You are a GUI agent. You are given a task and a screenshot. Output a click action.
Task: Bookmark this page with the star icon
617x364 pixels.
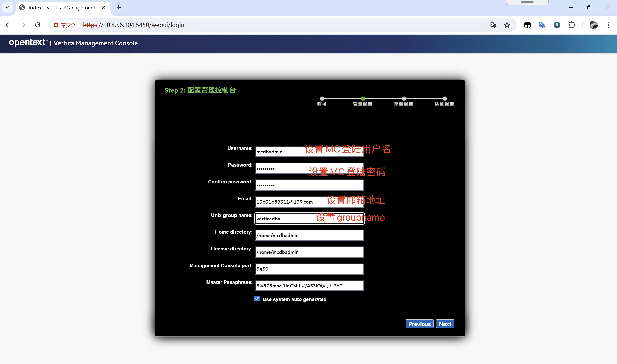click(507, 25)
